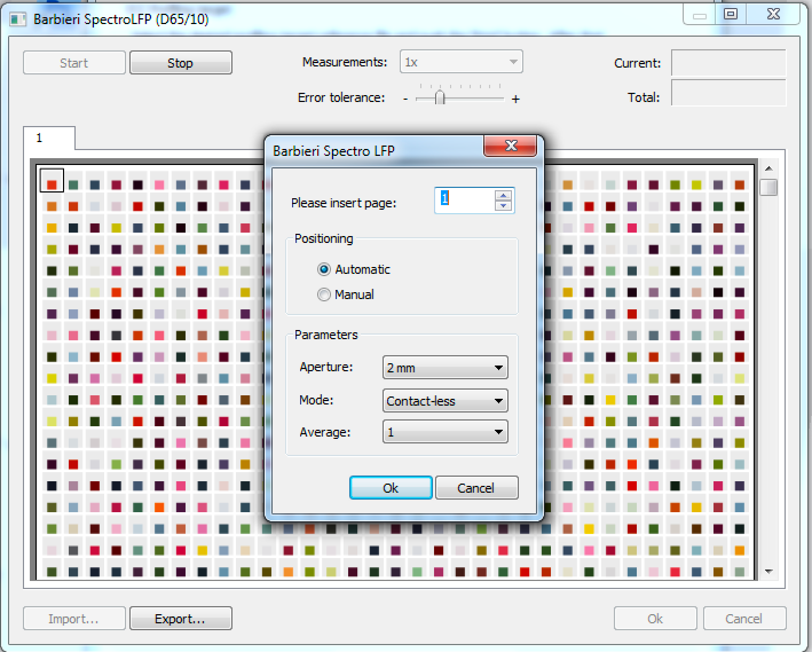Click the plus sign beside Error tolerance slider
Image resolution: width=812 pixels, height=652 pixels.
coord(516,99)
